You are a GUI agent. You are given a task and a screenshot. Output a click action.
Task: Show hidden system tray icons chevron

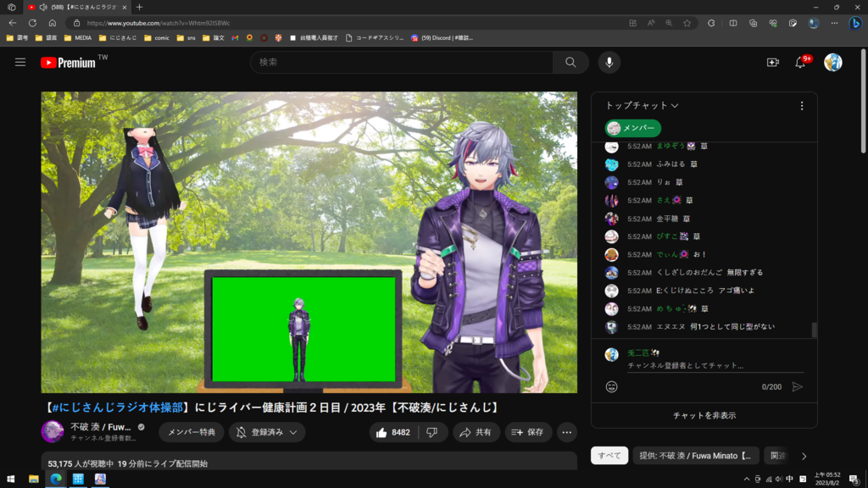tap(746, 480)
